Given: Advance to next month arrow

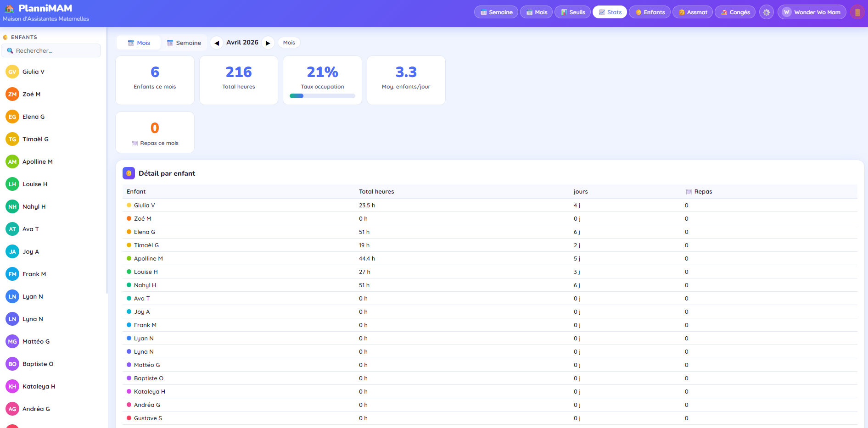Looking at the screenshot, I should [x=268, y=43].
